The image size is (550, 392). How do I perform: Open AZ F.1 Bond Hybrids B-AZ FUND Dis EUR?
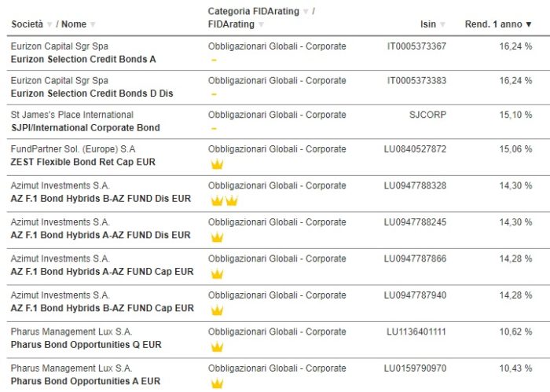101,199
